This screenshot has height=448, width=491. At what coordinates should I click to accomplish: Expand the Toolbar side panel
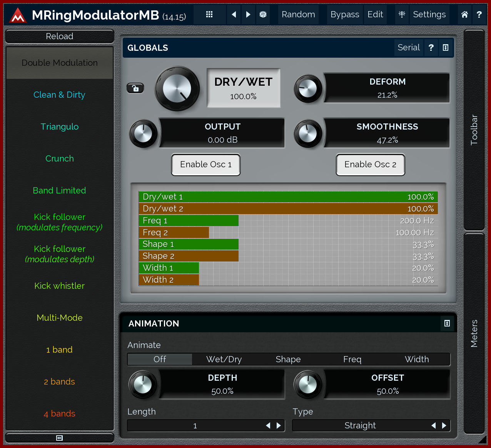point(474,130)
